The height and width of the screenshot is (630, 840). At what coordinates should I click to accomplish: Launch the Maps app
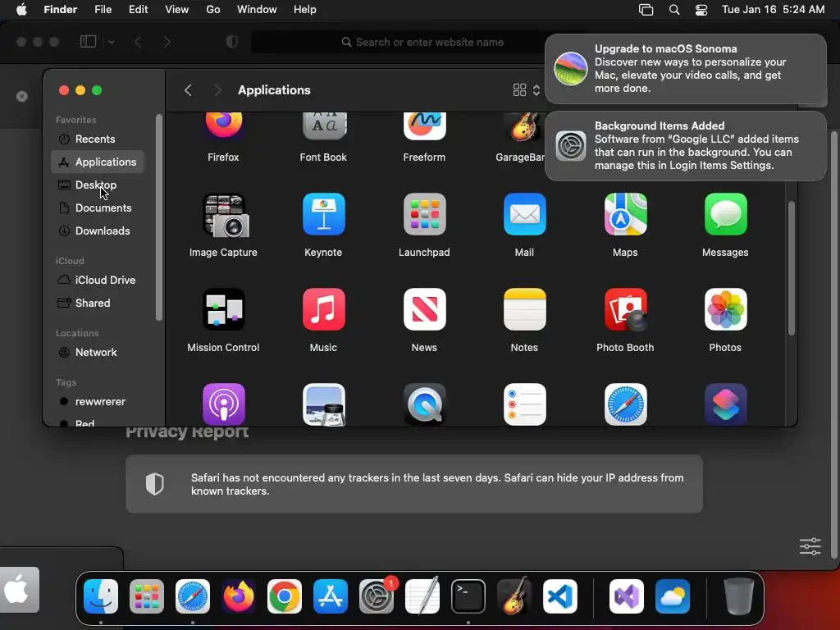tap(625, 214)
